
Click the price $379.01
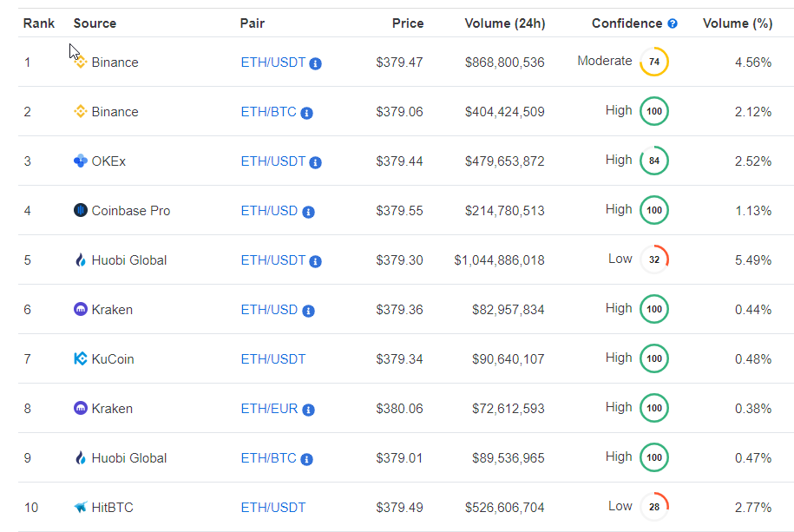click(399, 458)
